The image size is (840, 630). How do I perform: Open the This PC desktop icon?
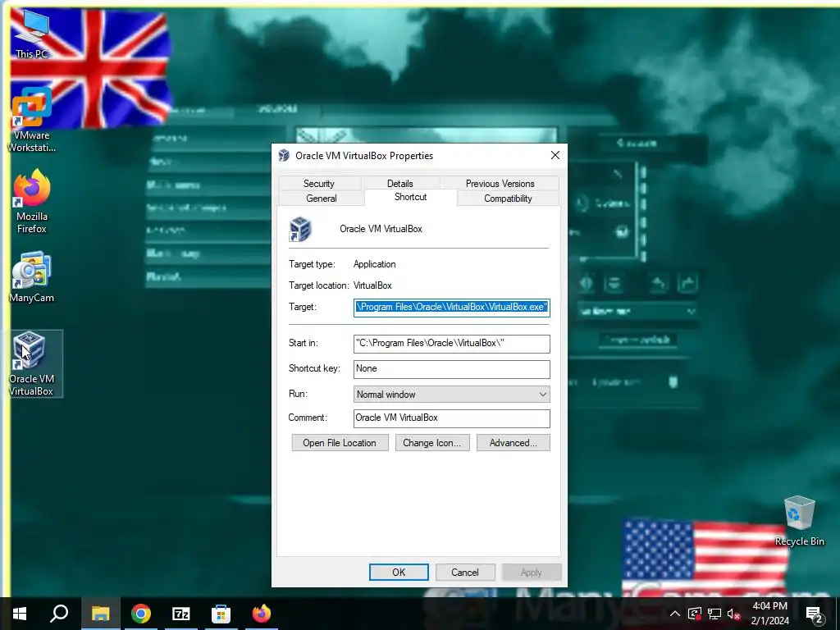click(32, 35)
